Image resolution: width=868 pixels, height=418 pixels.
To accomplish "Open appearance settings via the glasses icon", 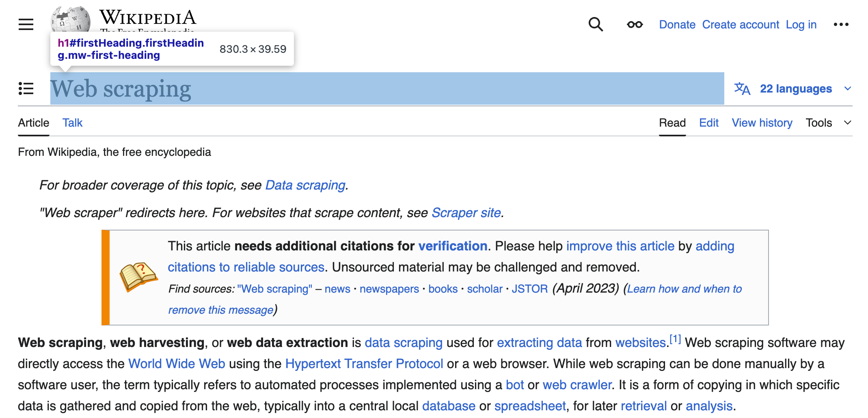I will (634, 24).
